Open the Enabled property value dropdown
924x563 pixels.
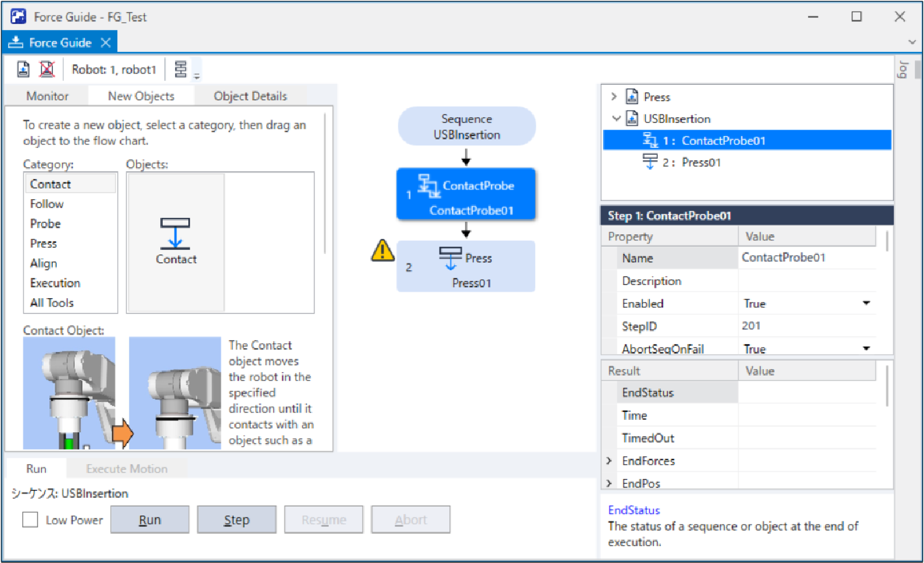pyautogui.click(x=866, y=304)
